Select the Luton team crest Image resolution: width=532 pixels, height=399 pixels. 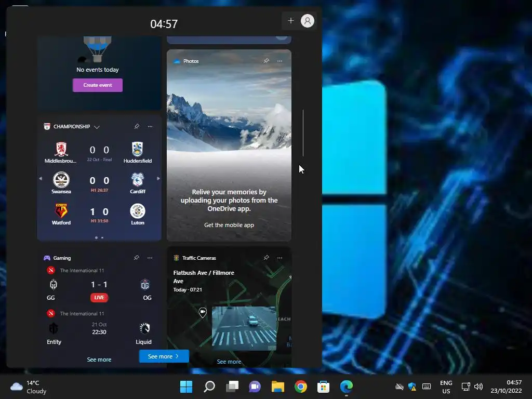tap(137, 211)
